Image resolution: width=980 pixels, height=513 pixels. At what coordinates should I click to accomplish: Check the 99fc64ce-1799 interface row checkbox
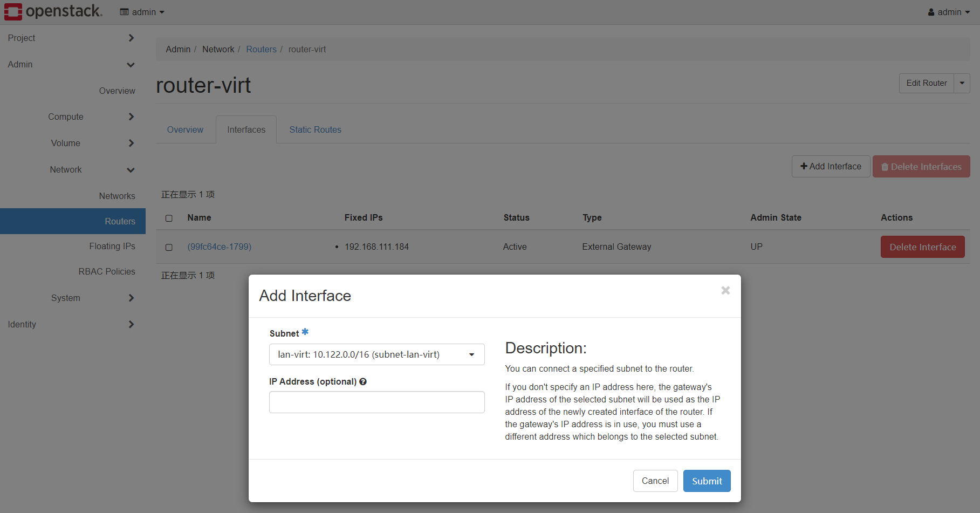tap(169, 247)
